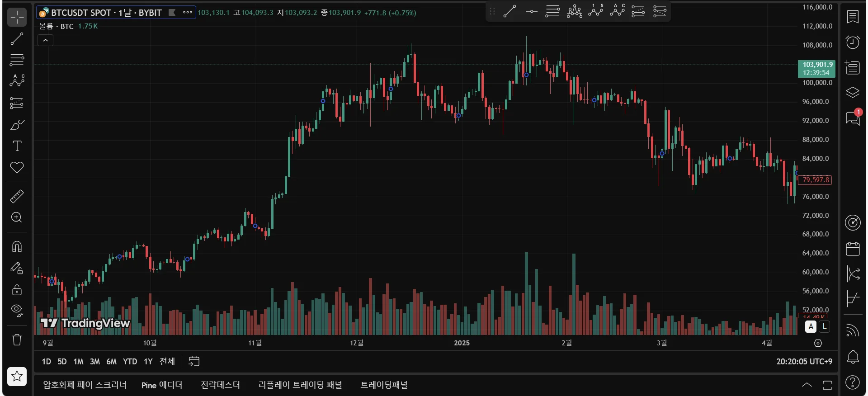Set the chart range to 1D

click(x=46, y=362)
